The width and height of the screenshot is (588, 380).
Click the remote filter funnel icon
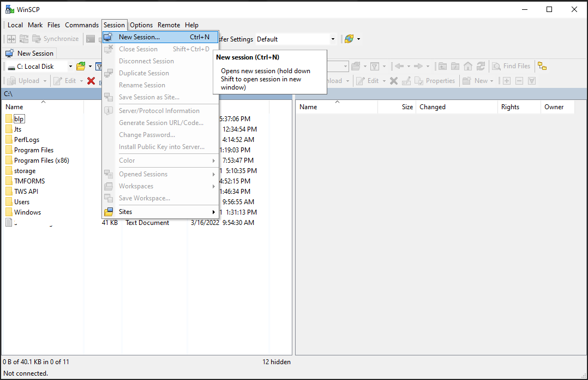(375, 67)
